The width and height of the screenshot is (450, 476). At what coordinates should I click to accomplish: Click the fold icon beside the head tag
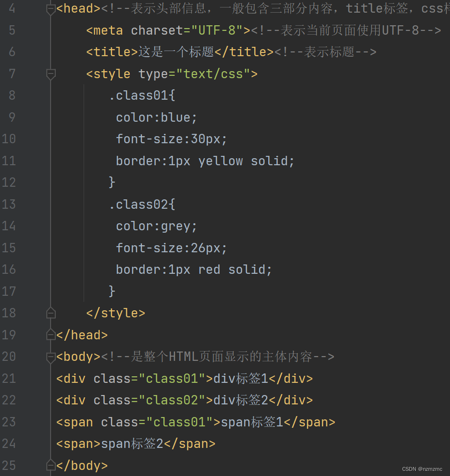[x=51, y=8]
